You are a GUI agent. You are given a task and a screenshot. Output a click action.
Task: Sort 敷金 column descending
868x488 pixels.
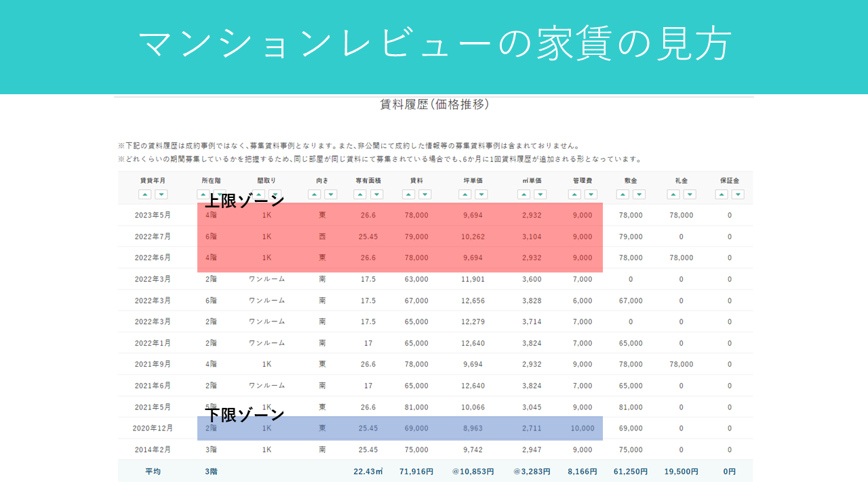click(x=639, y=195)
